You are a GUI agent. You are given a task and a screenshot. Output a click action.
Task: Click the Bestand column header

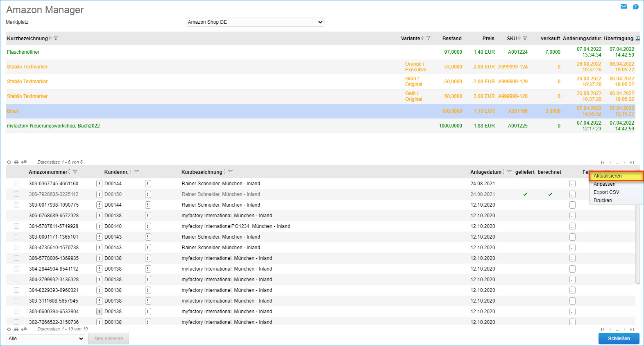pos(452,39)
